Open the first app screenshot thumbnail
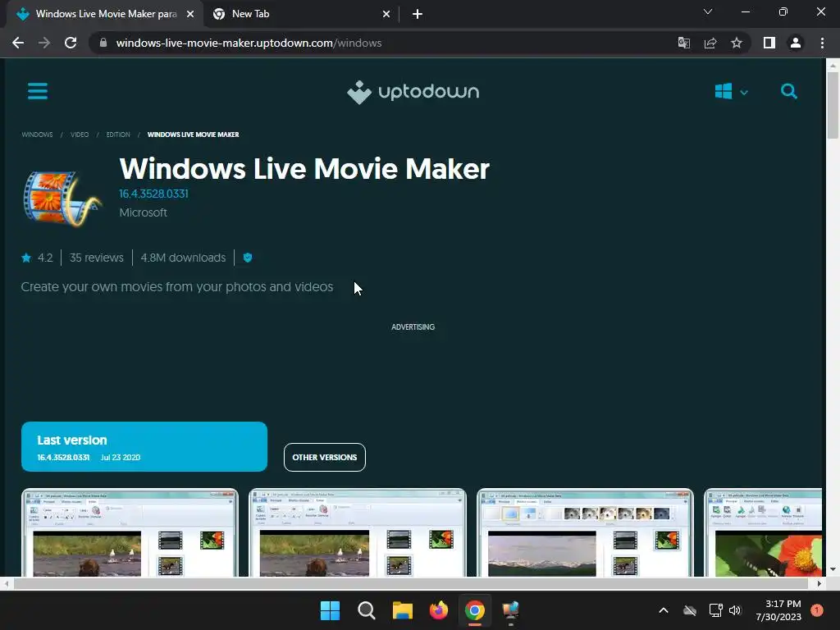Screen dimensions: 840x630 coord(130,532)
